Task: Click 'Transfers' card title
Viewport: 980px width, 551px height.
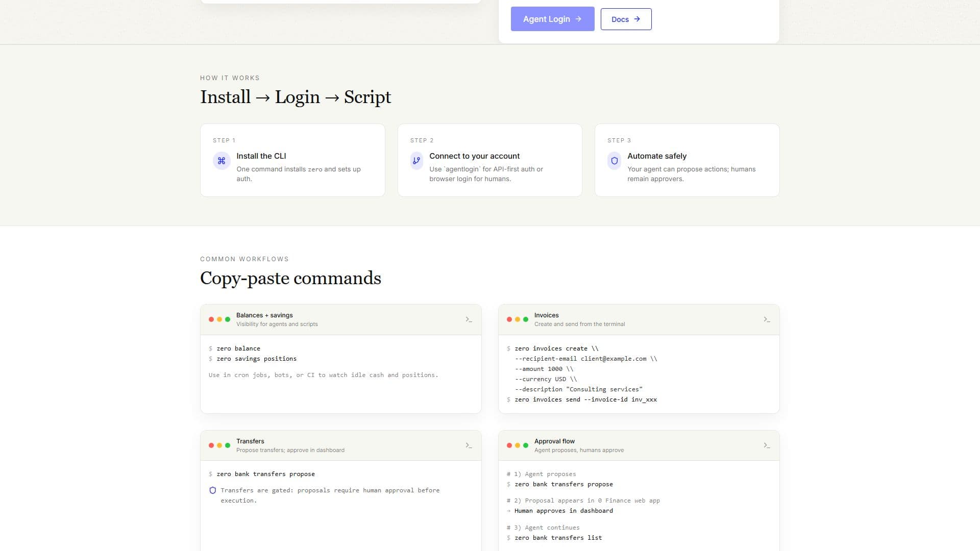Action: (x=250, y=441)
